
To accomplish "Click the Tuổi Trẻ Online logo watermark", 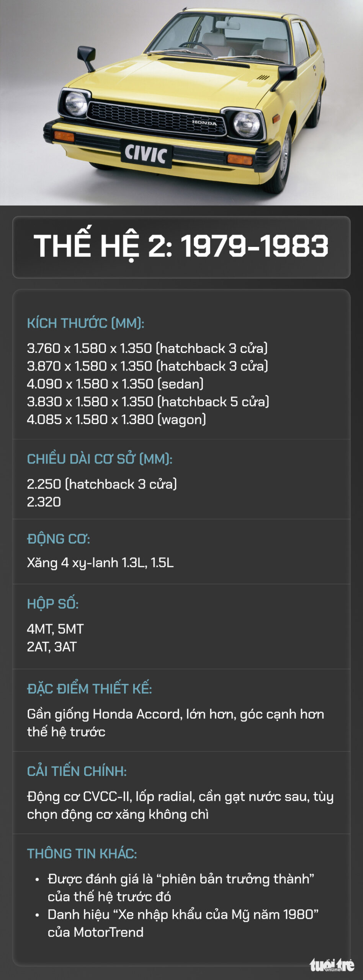I will tap(332, 965).
